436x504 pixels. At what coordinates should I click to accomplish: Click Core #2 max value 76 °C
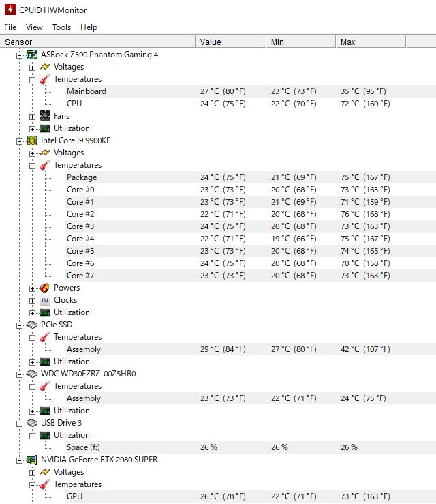pos(365,214)
